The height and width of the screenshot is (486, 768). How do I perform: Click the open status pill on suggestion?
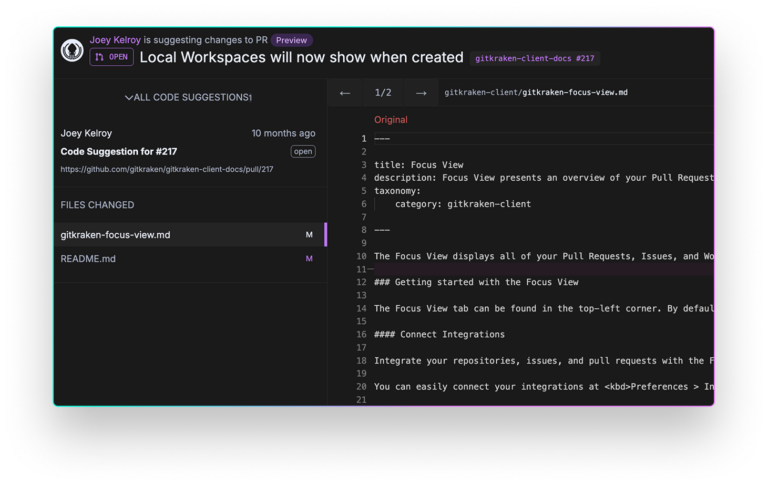click(303, 151)
